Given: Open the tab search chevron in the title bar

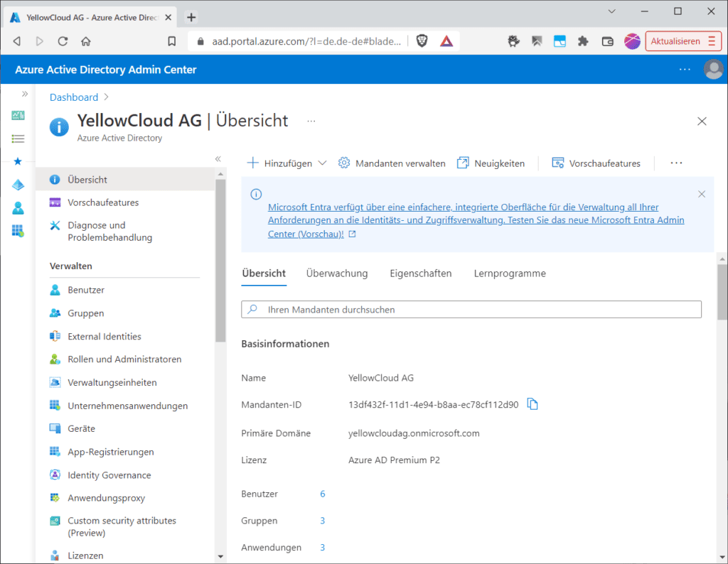Looking at the screenshot, I should coord(611,11).
